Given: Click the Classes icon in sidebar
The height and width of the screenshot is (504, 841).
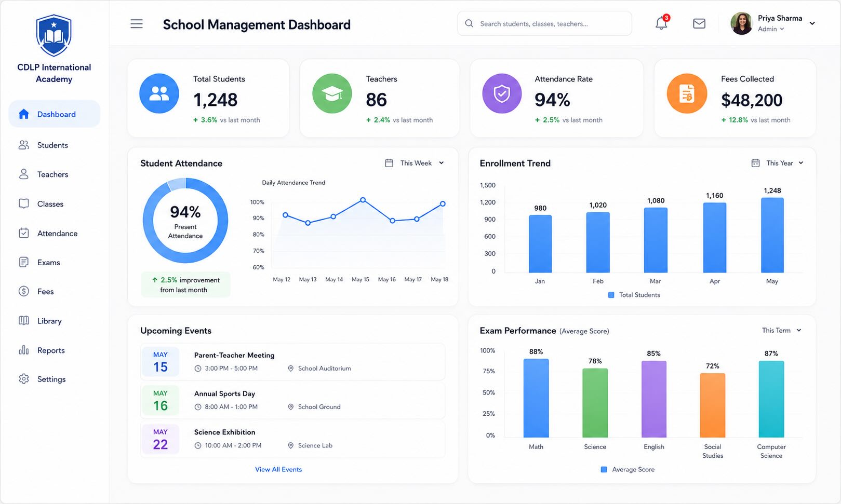Looking at the screenshot, I should (x=24, y=203).
